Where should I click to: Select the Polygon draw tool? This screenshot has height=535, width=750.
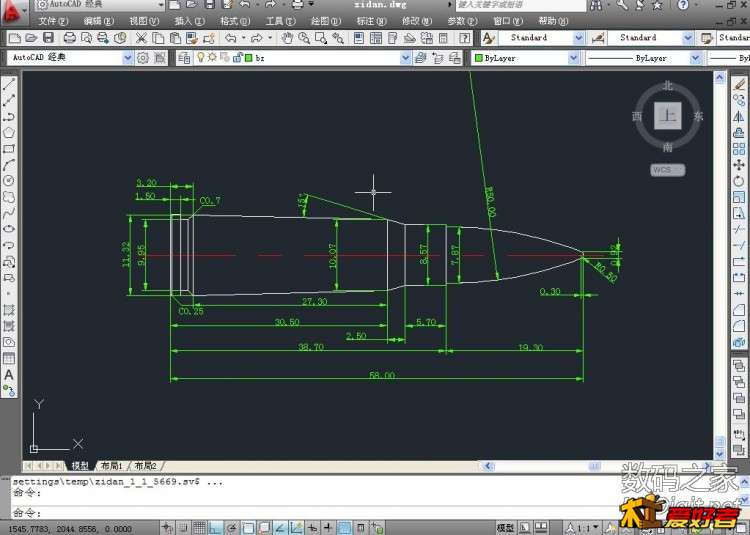(x=9, y=132)
